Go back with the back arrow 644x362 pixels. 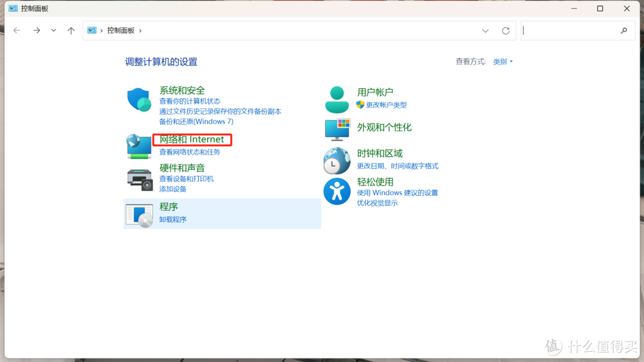point(17,30)
